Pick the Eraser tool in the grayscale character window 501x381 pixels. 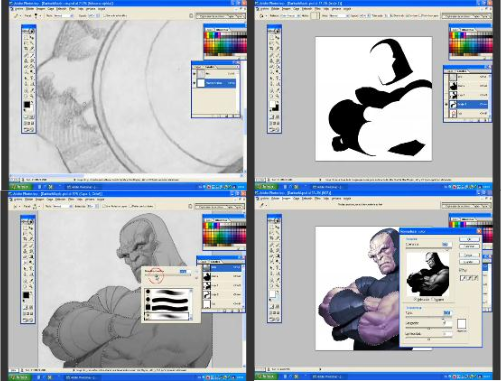tap(26, 257)
